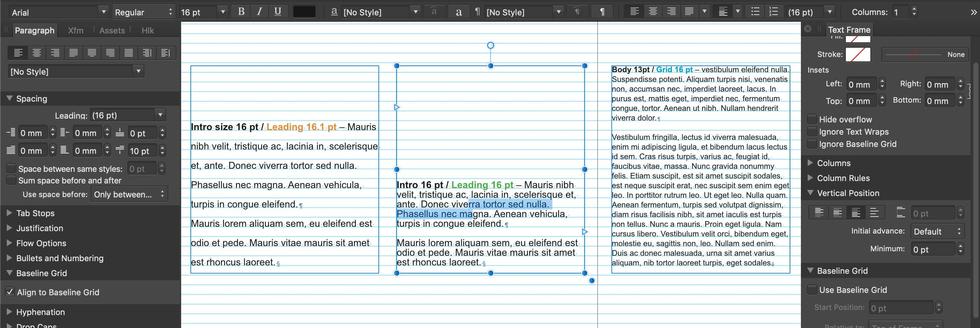Select top vertical alignment icon
The image size is (980, 328).
819,212
